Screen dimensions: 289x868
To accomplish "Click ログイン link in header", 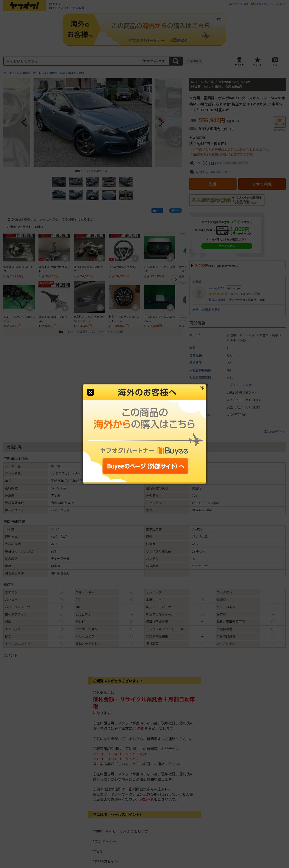I will (x=55, y=4).
